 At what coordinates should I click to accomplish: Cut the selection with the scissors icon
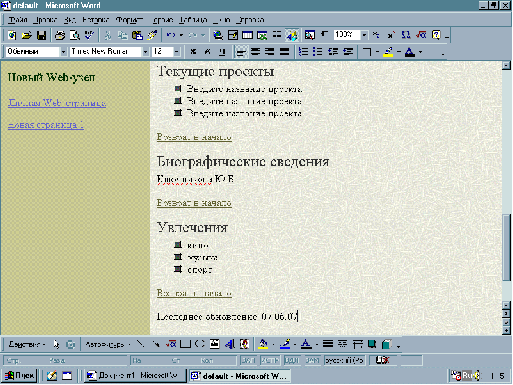tap(108, 35)
